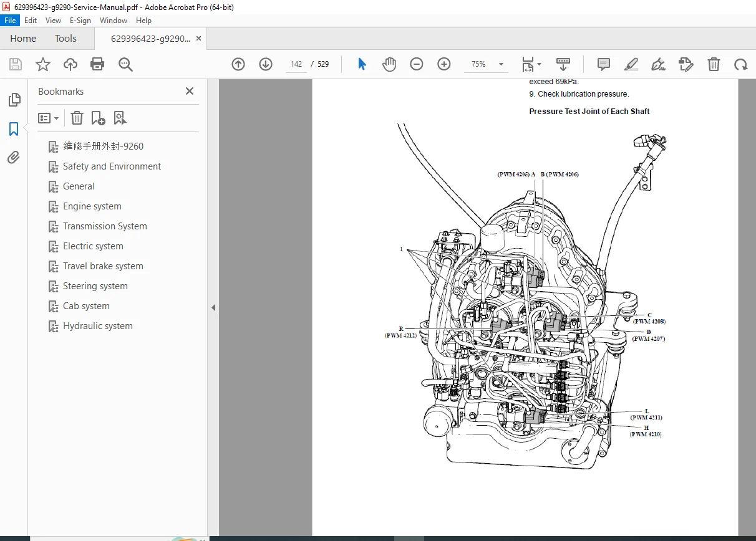The image size is (756, 541).
Task: Open the Transmission System bookmark
Action: click(105, 226)
